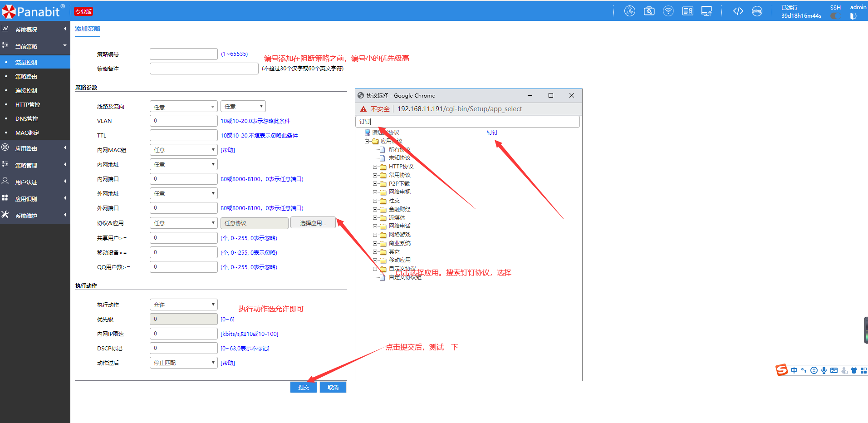This screenshot has width=868, height=423.
Task: Click 选择应用... button
Action: point(313,223)
